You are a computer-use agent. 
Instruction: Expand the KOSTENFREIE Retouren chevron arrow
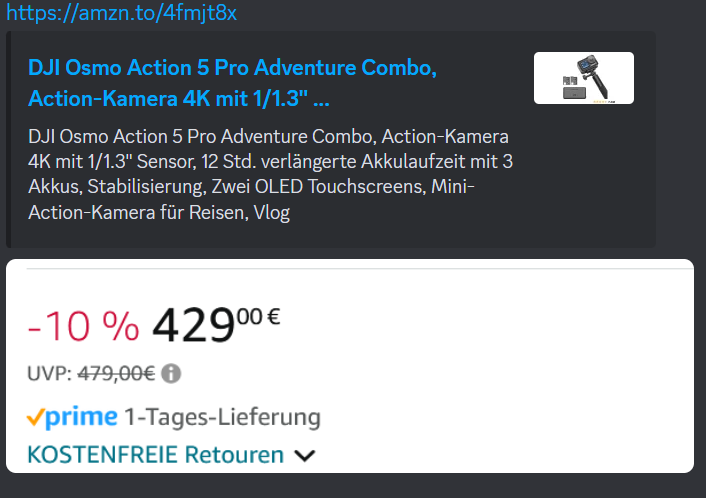(305, 456)
